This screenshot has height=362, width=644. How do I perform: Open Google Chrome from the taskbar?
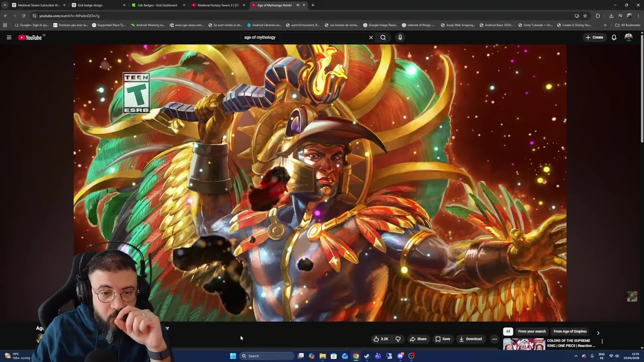pyautogui.click(x=356, y=356)
